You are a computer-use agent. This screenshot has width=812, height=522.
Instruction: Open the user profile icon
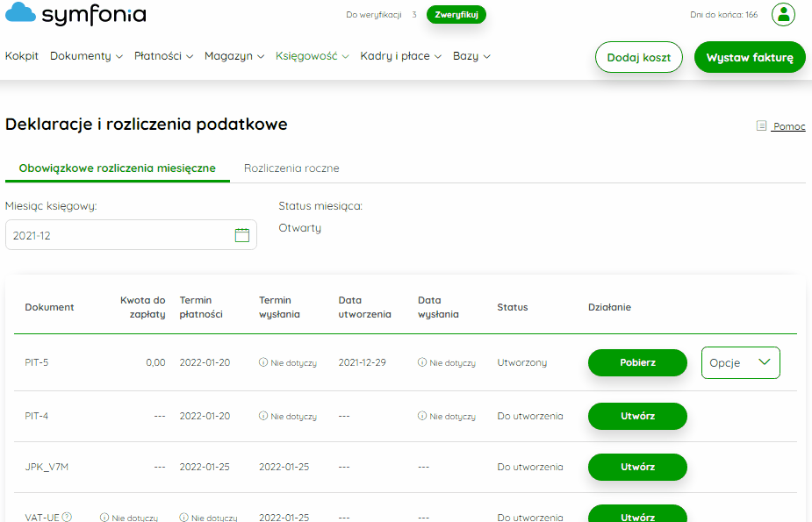pos(783,15)
